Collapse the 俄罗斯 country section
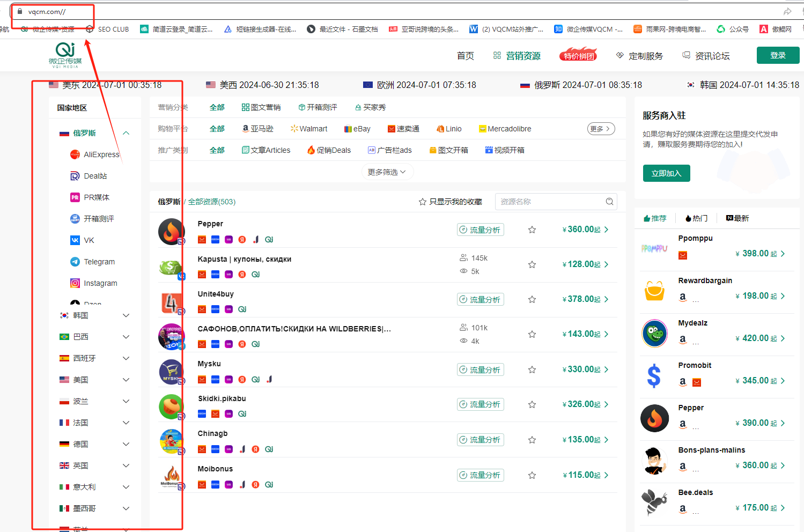 (126, 133)
